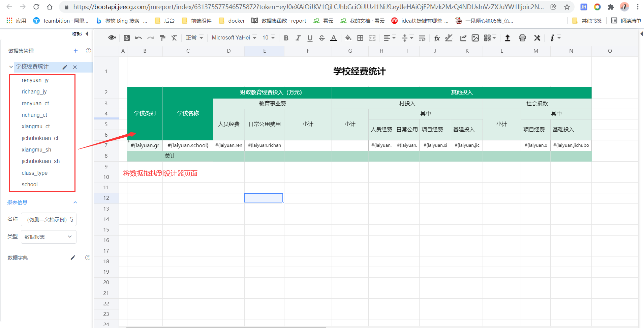This screenshot has width=644, height=328.
Task: Open the 阅读清单 reading list
Action: 626,21
